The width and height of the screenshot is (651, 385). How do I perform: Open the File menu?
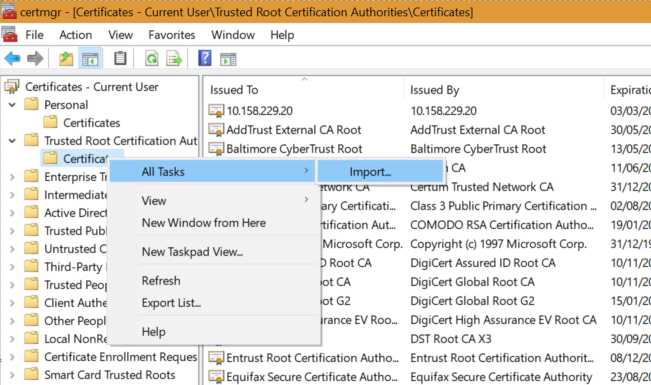click(x=34, y=35)
